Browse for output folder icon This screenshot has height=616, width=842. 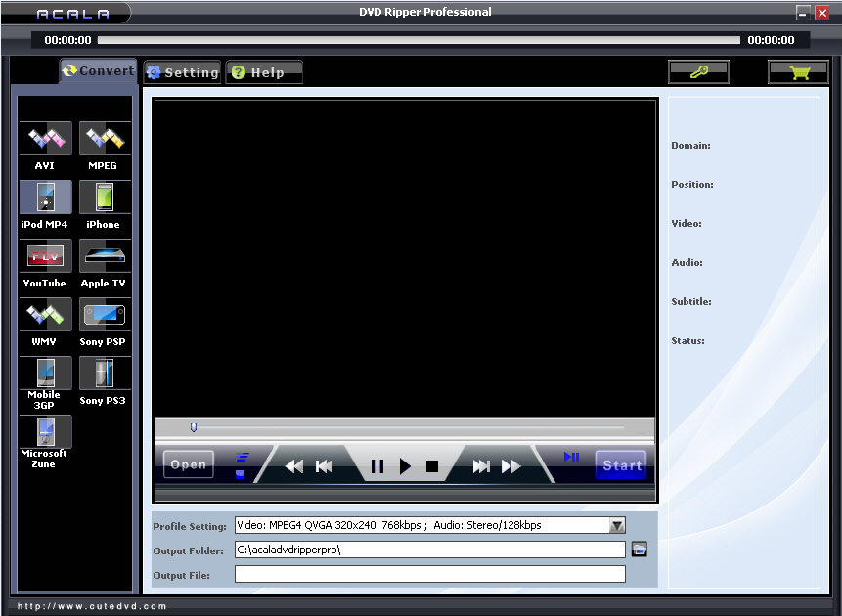click(x=640, y=550)
